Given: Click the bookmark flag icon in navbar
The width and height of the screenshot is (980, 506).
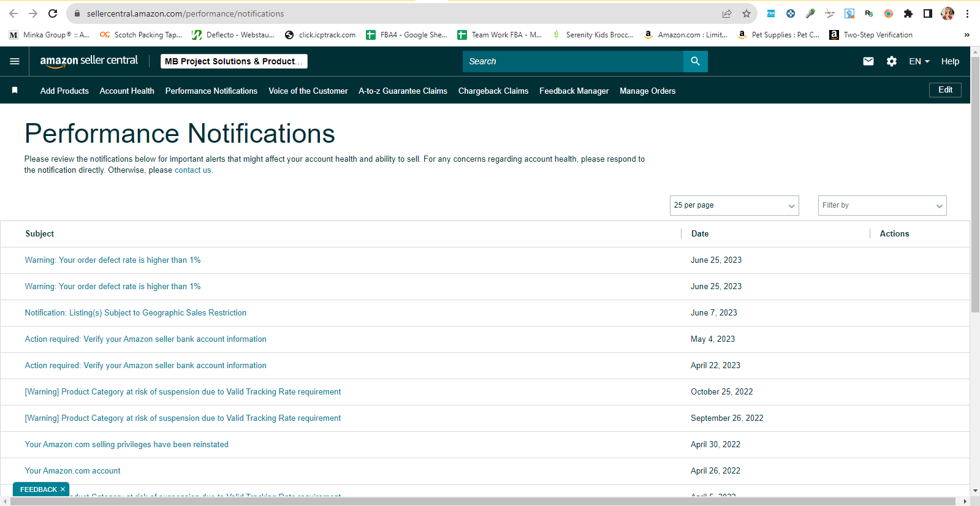Looking at the screenshot, I should [x=15, y=91].
